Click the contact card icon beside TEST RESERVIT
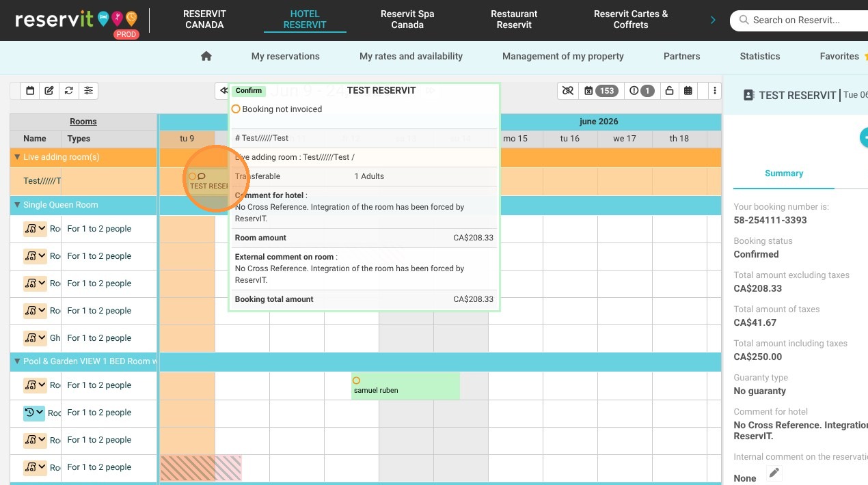The image size is (868, 485). [x=749, y=95]
